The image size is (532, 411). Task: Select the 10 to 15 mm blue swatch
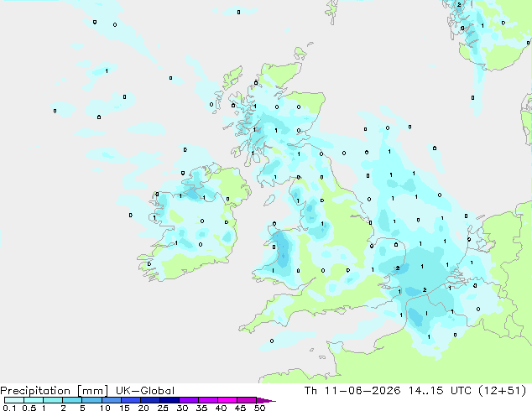click(111, 400)
